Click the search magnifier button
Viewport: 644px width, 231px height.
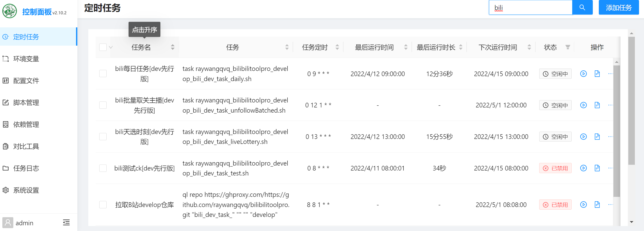[x=582, y=8]
